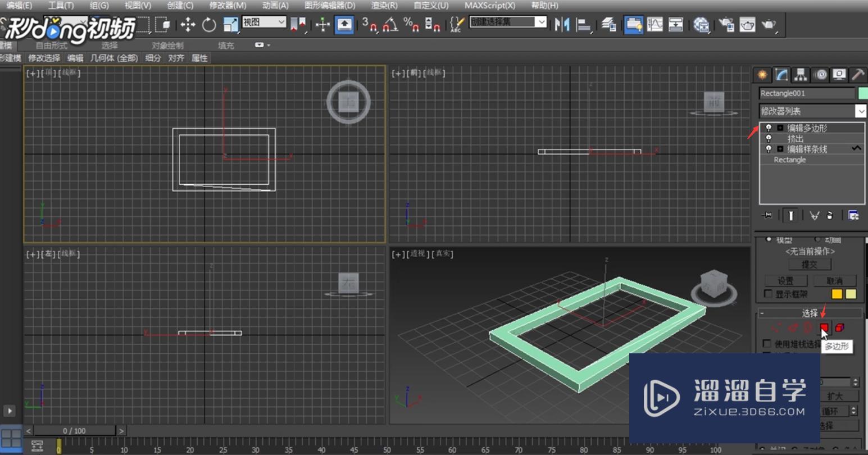Collapse the 编辑样条线 modifier chevron
The width and height of the screenshot is (868, 455).
857,149
